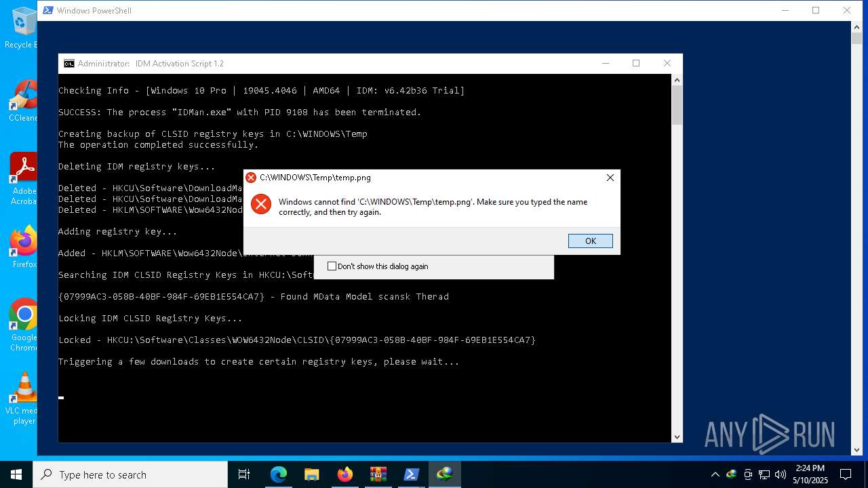Open network status tray icon
This screenshot has width=868, height=488.
pyautogui.click(x=764, y=474)
